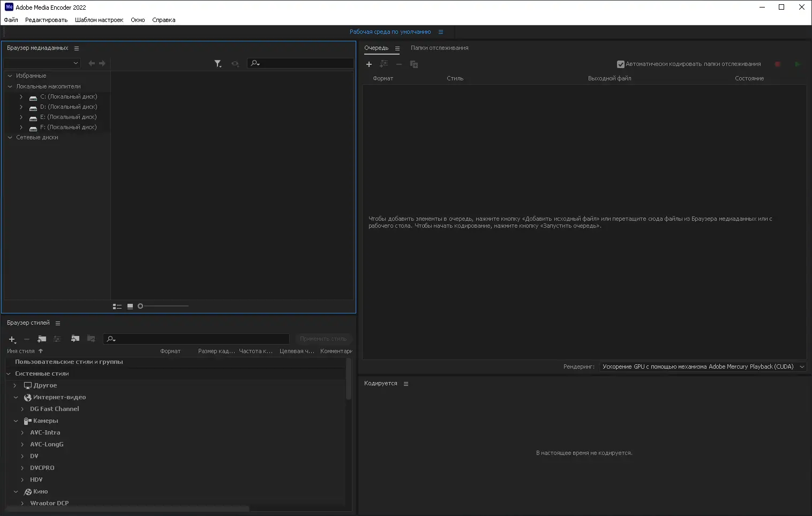Image resolution: width=812 pixels, height=516 pixels.
Task: Open the Preset Browser panel menu icon
Action: [x=58, y=323]
